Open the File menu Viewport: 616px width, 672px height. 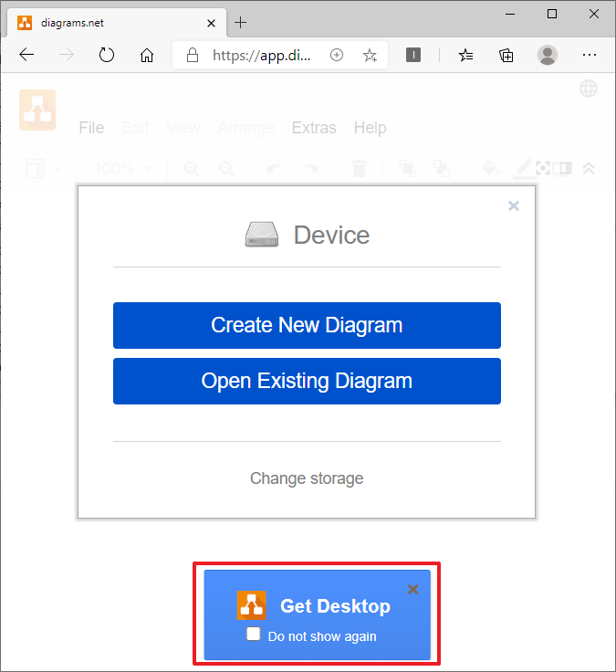[x=91, y=128]
